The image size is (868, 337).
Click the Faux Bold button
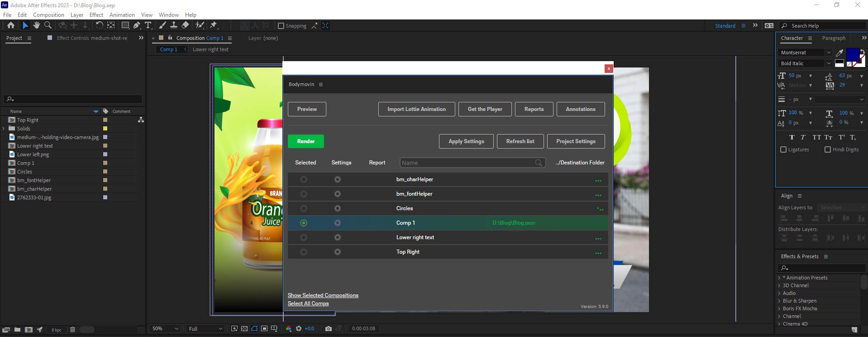tap(792, 137)
